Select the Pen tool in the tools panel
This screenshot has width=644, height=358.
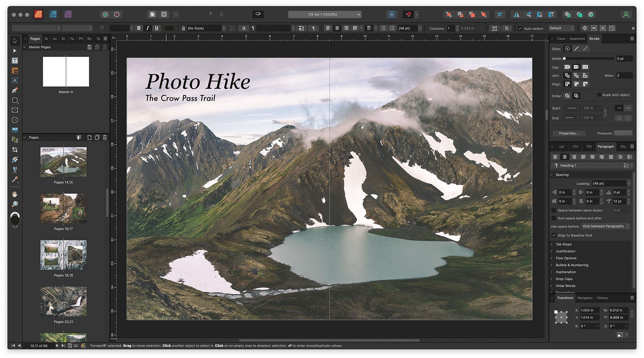tap(15, 90)
